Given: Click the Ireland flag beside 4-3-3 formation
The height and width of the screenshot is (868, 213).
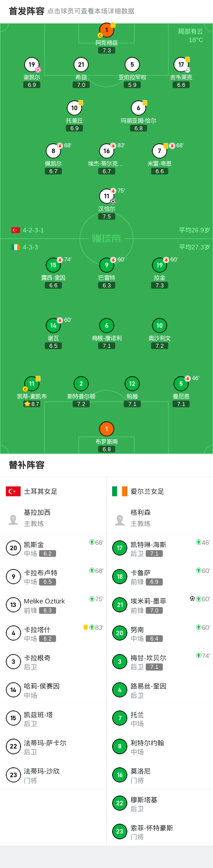Looking at the screenshot, I should click(x=16, y=247).
